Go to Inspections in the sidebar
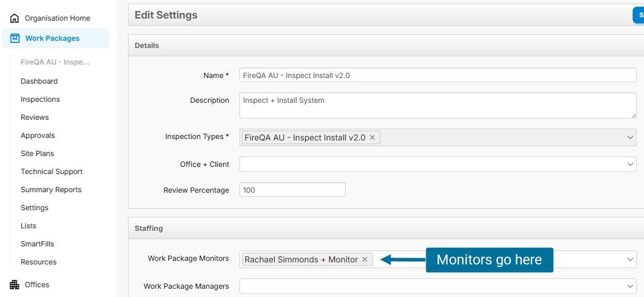 click(40, 99)
